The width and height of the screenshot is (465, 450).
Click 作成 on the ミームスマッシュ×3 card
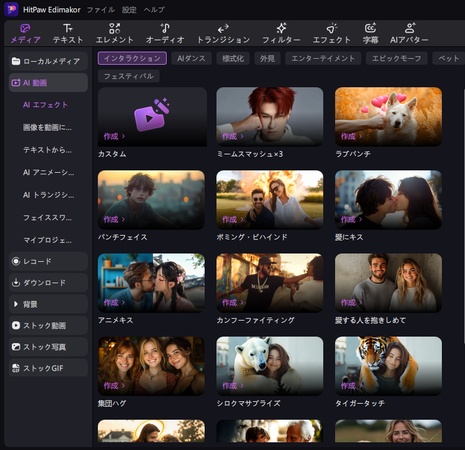pos(233,136)
